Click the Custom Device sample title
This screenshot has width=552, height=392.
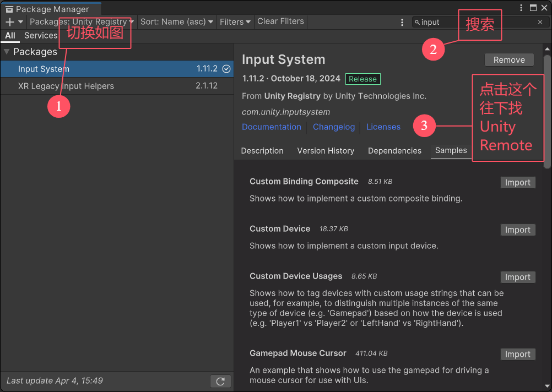(x=280, y=228)
